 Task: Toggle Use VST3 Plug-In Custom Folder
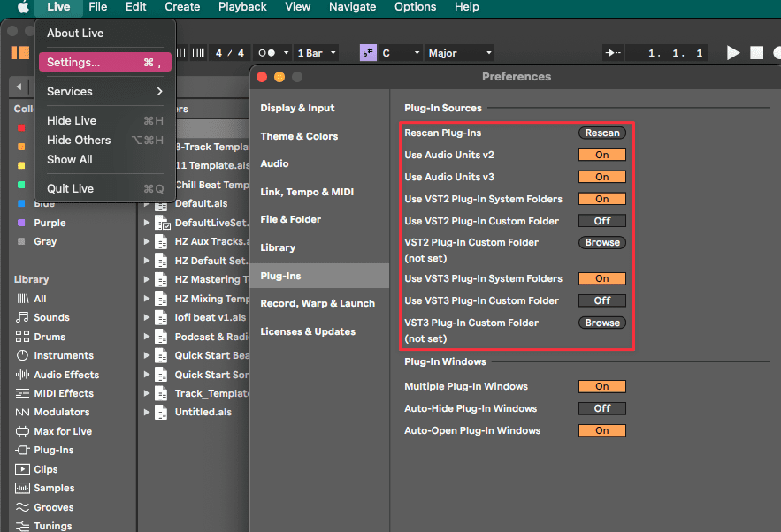point(601,300)
